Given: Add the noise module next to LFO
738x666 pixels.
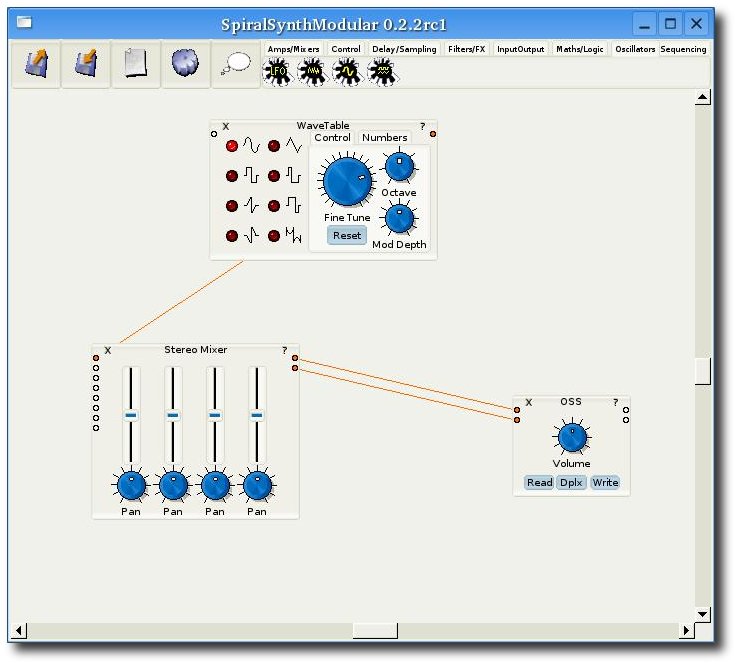Looking at the screenshot, I should 312,72.
